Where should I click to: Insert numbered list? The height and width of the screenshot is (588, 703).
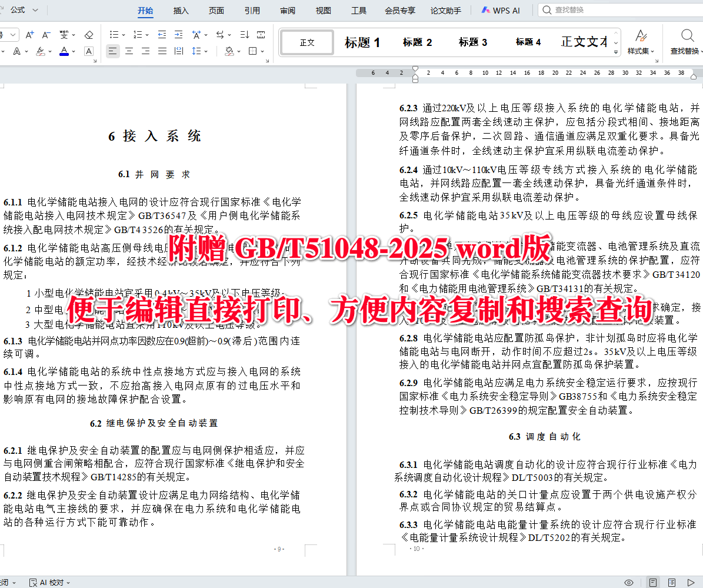pos(138,35)
